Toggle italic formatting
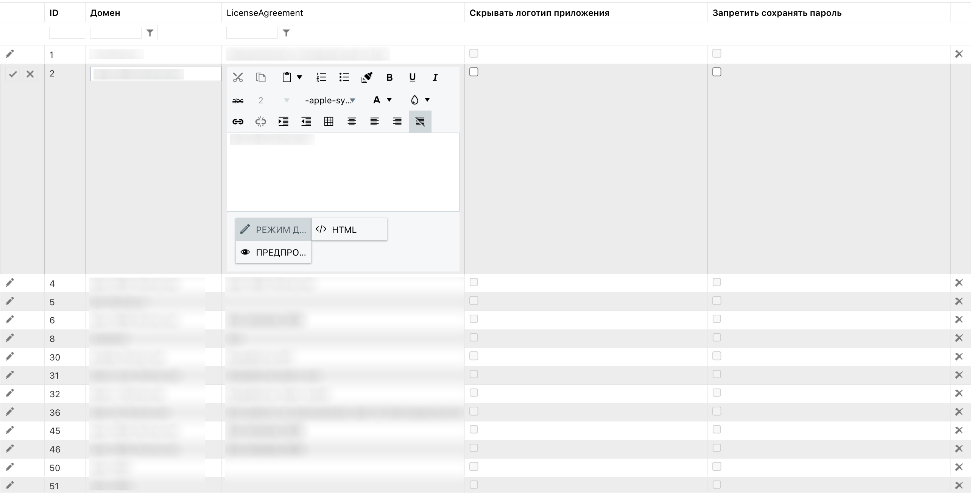 pyautogui.click(x=435, y=78)
